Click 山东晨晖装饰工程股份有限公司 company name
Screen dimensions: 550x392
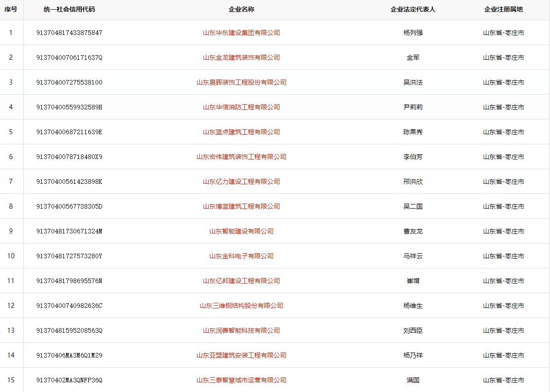(241, 82)
